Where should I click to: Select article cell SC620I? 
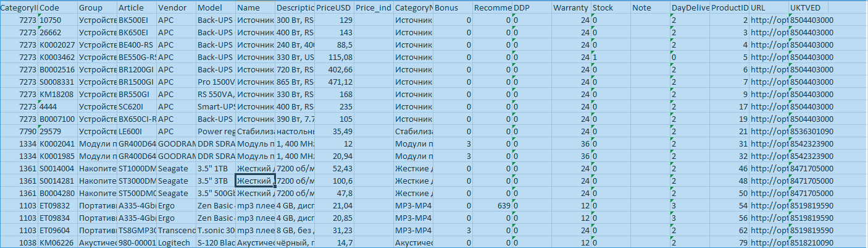click(137, 107)
